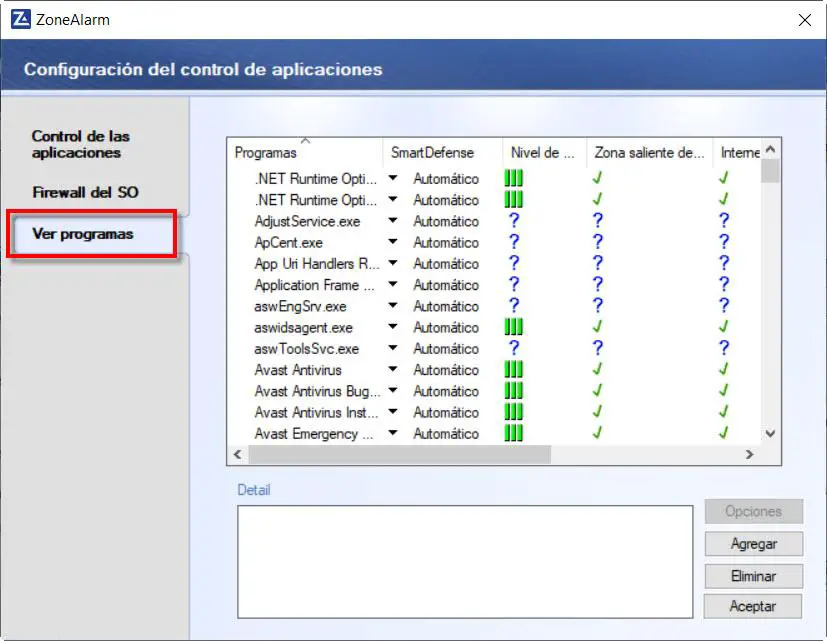This screenshot has height=641, width=827.
Task: Click the Nivel de ... column header
Action: click(544, 152)
